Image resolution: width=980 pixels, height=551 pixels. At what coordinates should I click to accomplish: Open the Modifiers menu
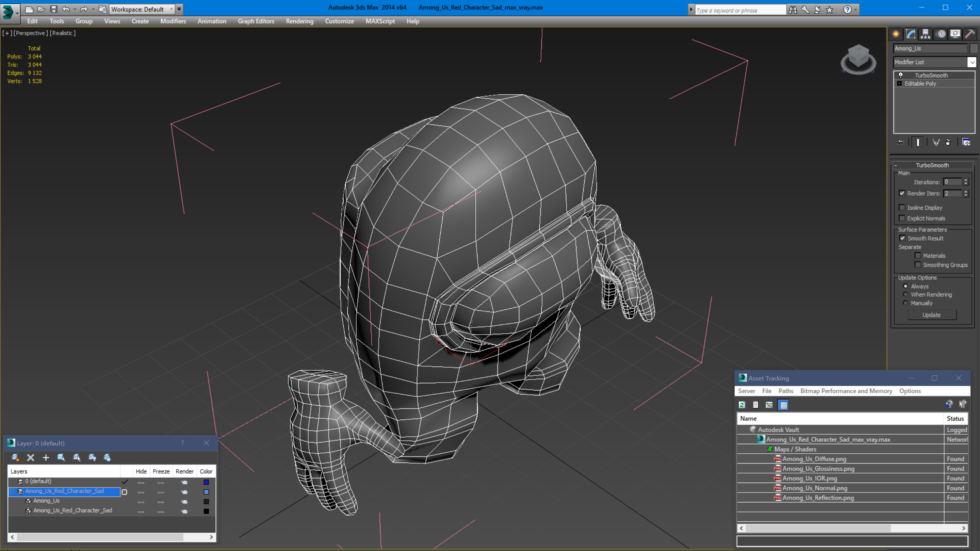tap(173, 21)
